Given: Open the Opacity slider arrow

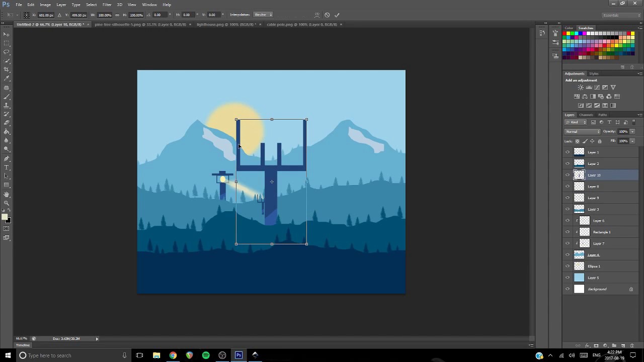Looking at the screenshot, I should [x=632, y=132].
